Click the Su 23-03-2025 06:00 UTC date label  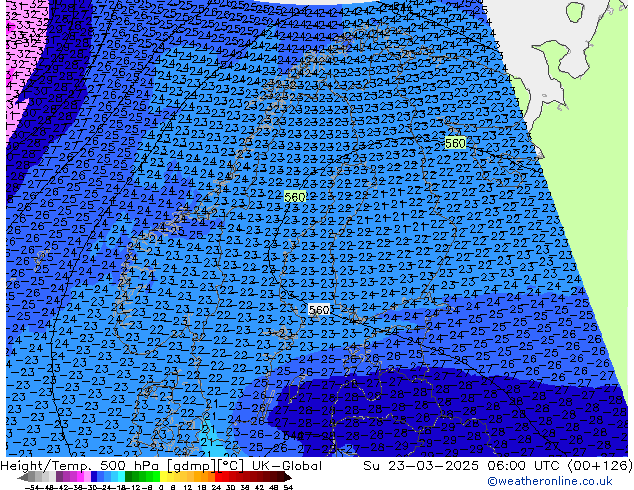pyautogui.click(x=463, y=466)
